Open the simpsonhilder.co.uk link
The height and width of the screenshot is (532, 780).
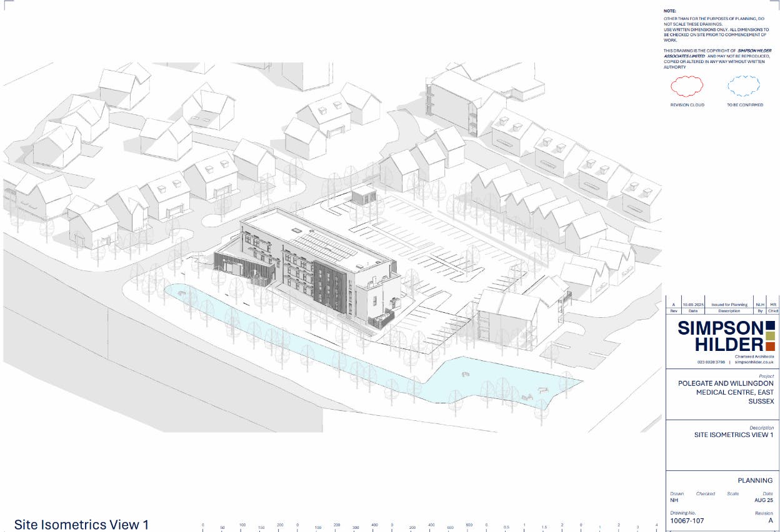tap(754, 362)
